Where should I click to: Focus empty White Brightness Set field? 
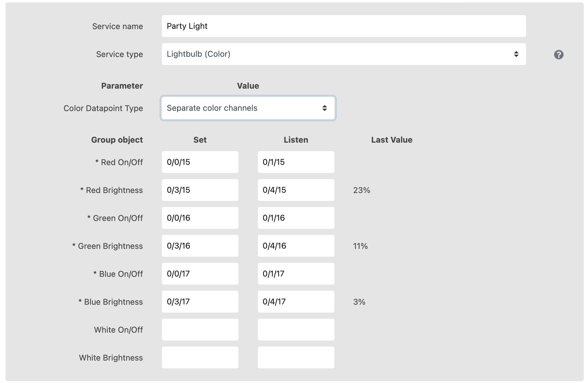pos(200,358)
